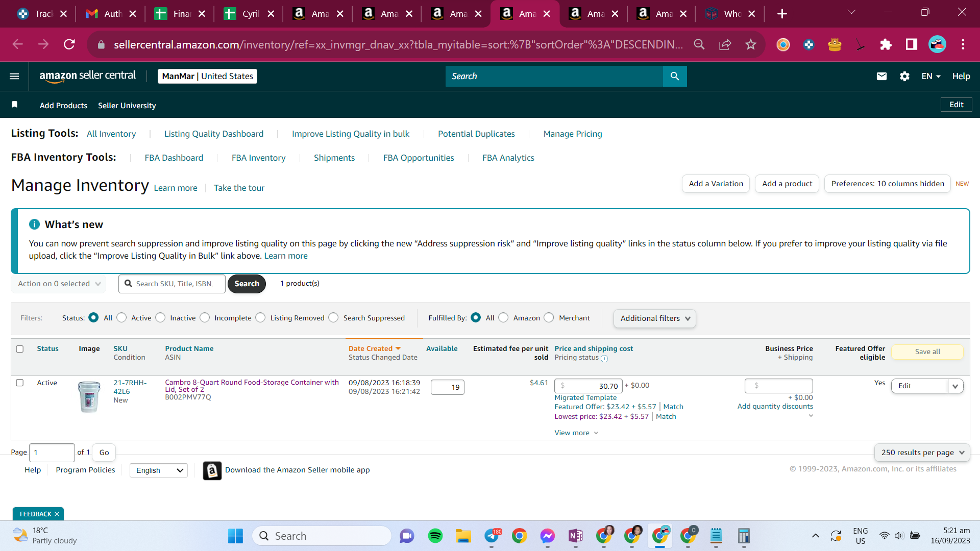Reload the page in Chrome
The width and height of the screenshot is (980, 551).
69,44
